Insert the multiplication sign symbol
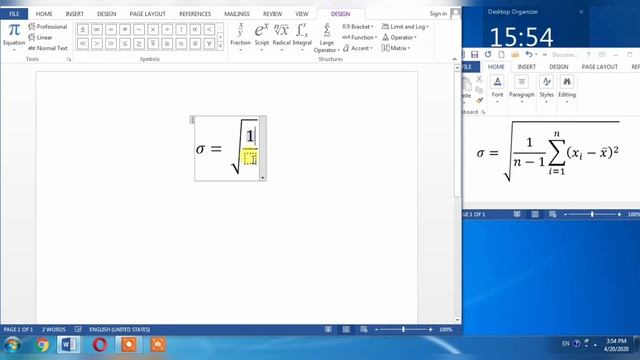Viewport: 640px width, 360px height. [x=153, y=29]
